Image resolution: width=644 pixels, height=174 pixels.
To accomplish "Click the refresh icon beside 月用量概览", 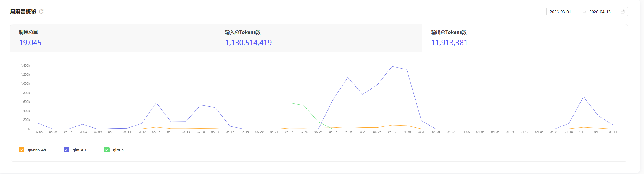I will point(41,12).
